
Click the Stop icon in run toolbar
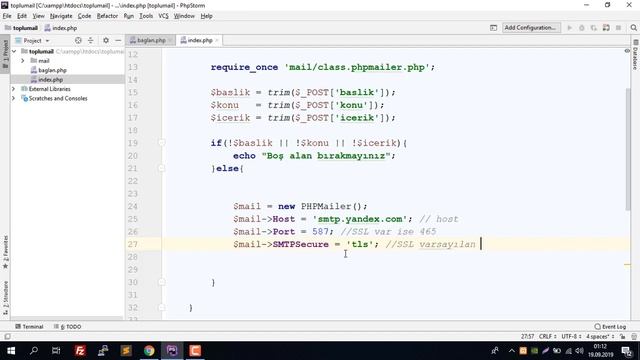coord(618,28)
